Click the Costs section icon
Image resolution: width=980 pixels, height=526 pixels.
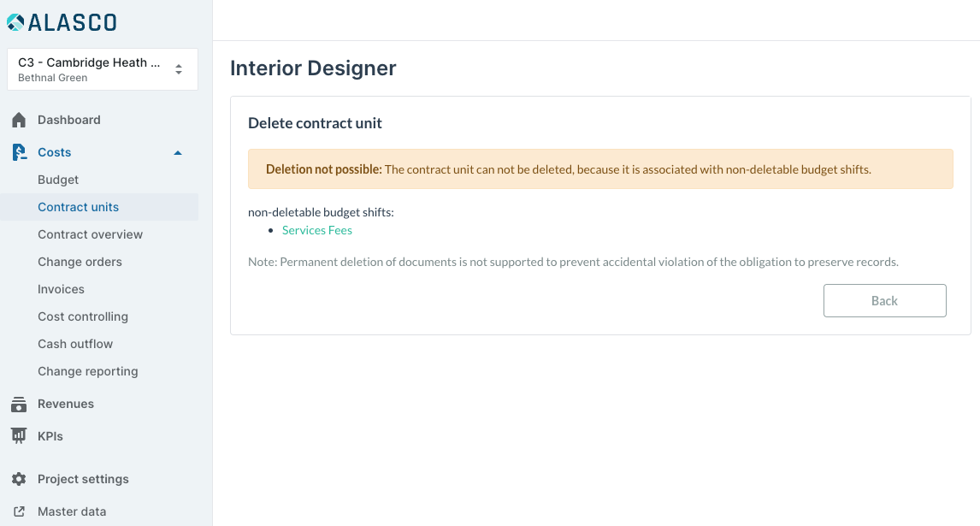[x=19, y=152]
